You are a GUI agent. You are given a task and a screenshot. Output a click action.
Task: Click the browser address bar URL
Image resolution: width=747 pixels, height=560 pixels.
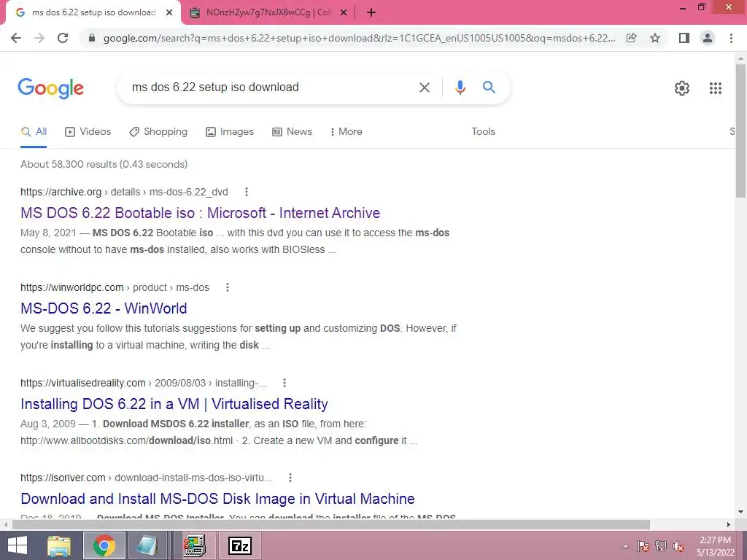pos(359,38)
